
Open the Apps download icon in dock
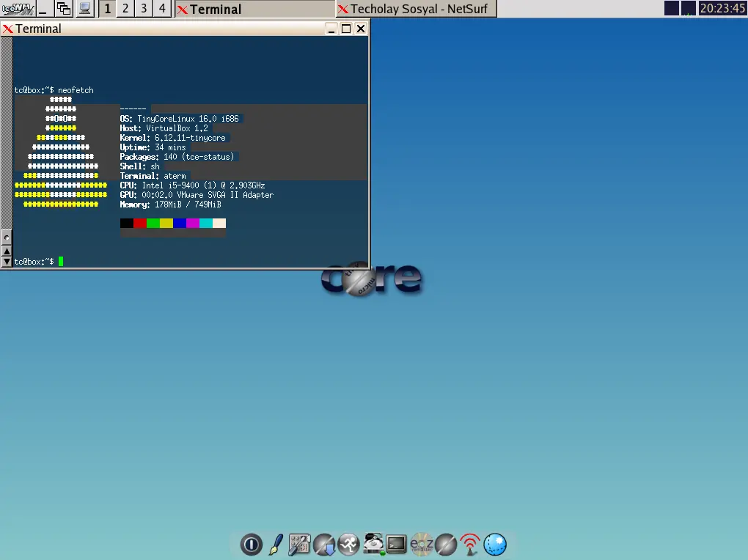(x=324, y=545)
